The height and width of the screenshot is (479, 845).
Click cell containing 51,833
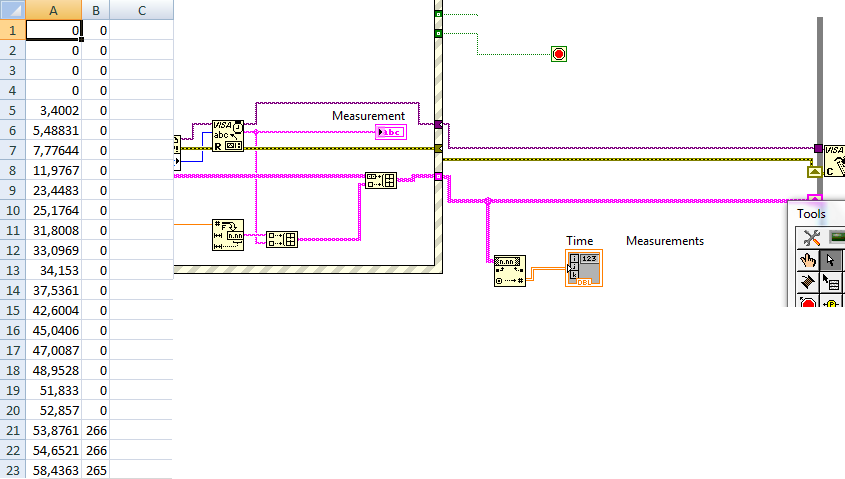pos(53,390)
